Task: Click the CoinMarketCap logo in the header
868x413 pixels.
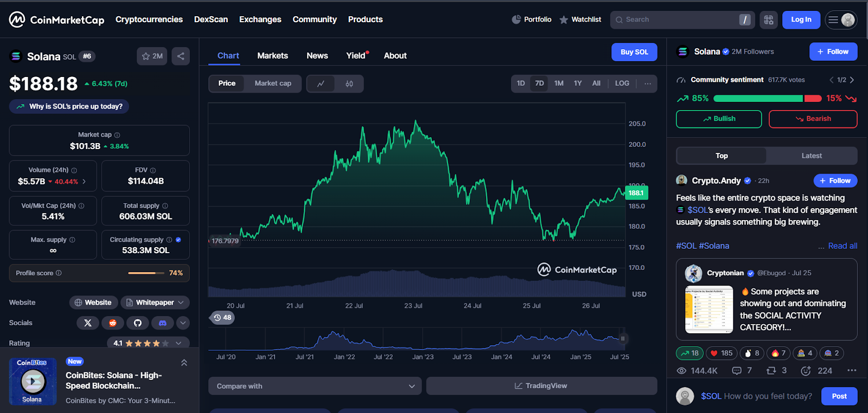Action: 56,20
